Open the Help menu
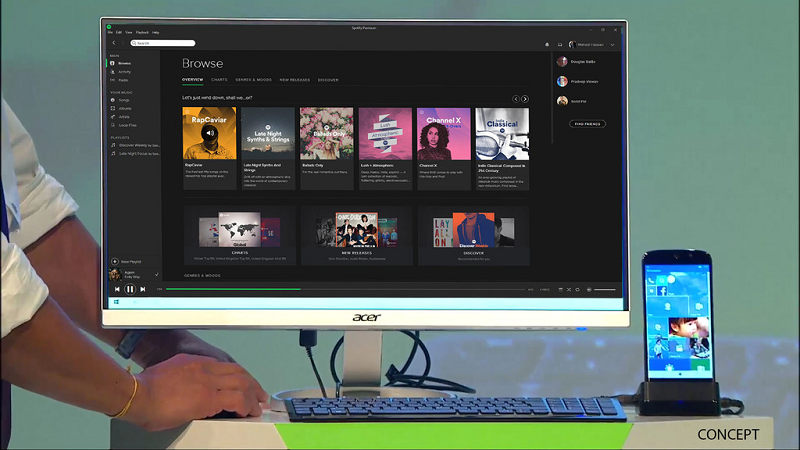 [156, 32]
